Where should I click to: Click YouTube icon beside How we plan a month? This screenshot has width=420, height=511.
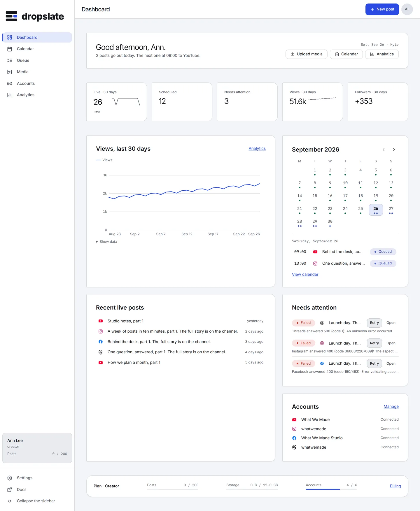click(x=101, y=363)
